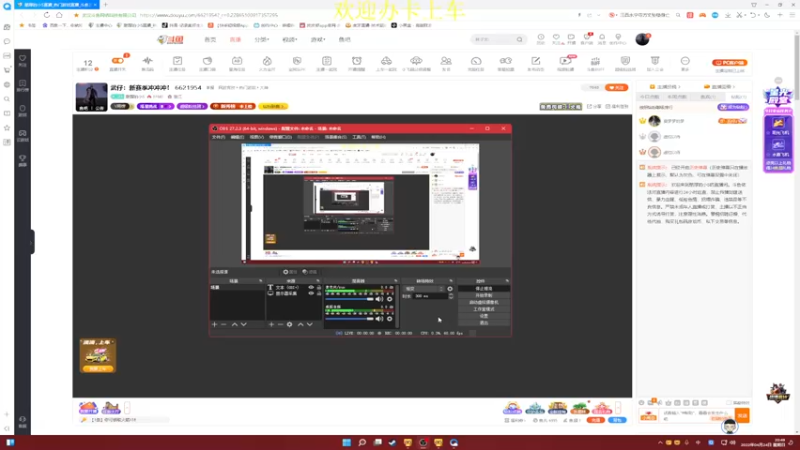Move source up with the arrow under 来源 list
The height and width of the screenshot is (450, 800).
[x=301, y=324]
